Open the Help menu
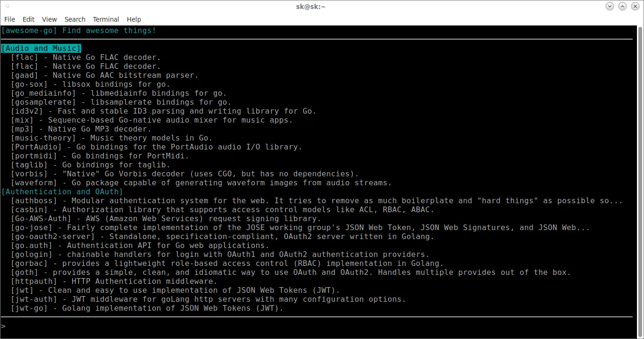 coord(134,19)
